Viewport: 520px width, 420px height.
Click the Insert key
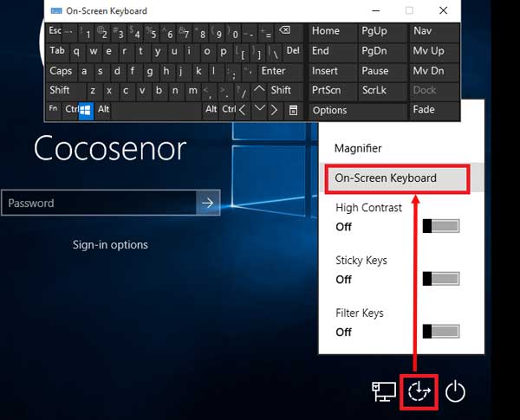333,71
